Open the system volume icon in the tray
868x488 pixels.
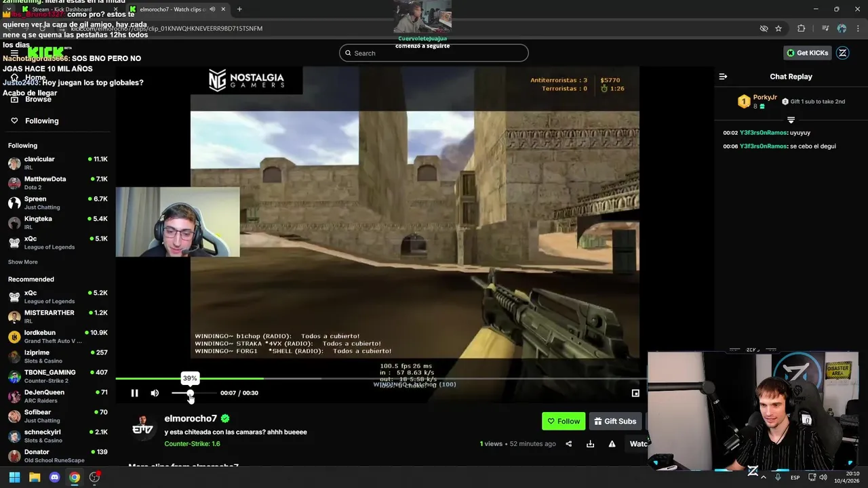click(823, 477)
